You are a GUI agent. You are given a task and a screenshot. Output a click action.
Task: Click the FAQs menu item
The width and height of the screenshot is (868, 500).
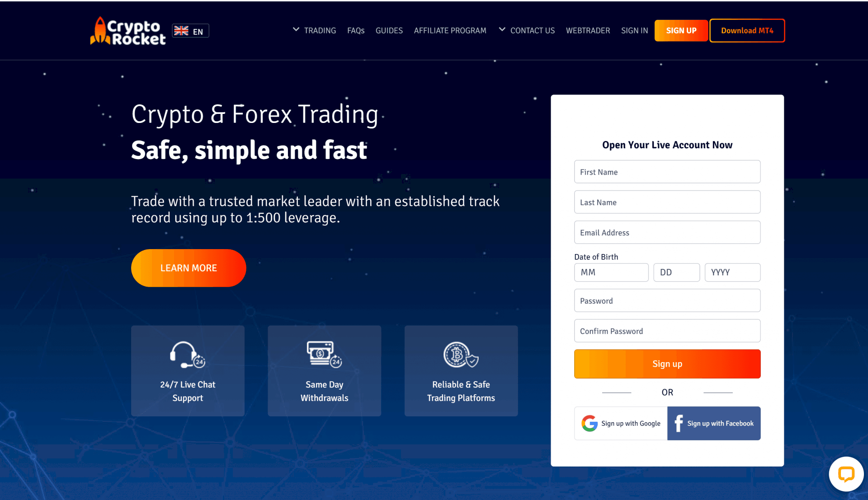click(x=356, y=31)
